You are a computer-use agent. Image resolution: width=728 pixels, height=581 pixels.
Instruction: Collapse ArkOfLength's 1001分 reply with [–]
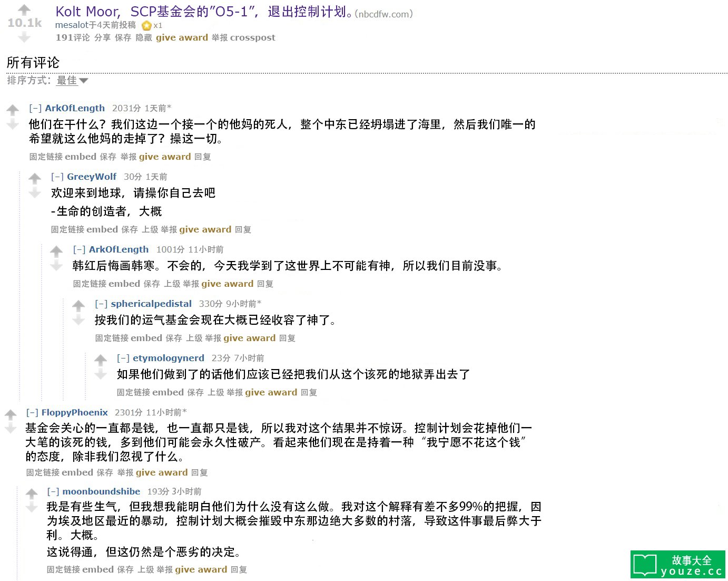tap(80, 249)
